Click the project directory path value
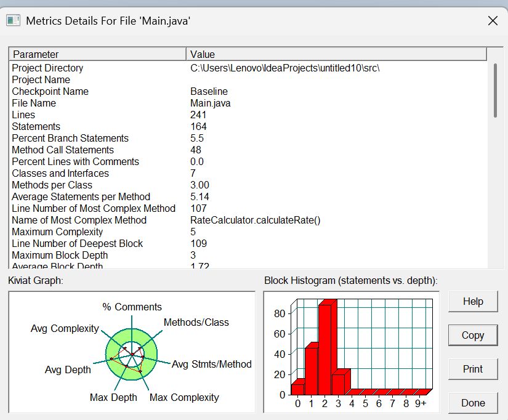The image size is (508, 420). (x=284, y=68)
